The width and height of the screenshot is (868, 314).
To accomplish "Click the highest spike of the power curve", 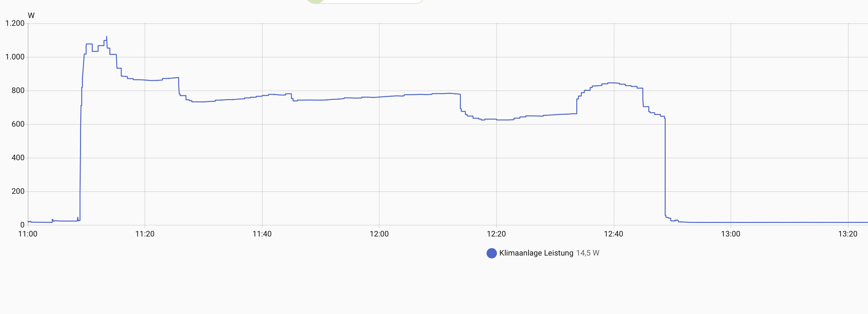I will (x=106, y=37).
